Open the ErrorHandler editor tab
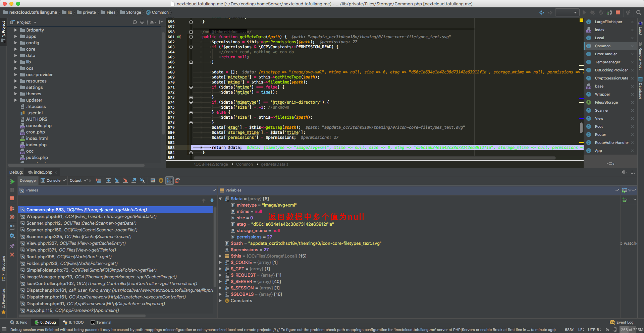Image resolution: width=644 pixels, height=333 pixels. click(605, 54)
